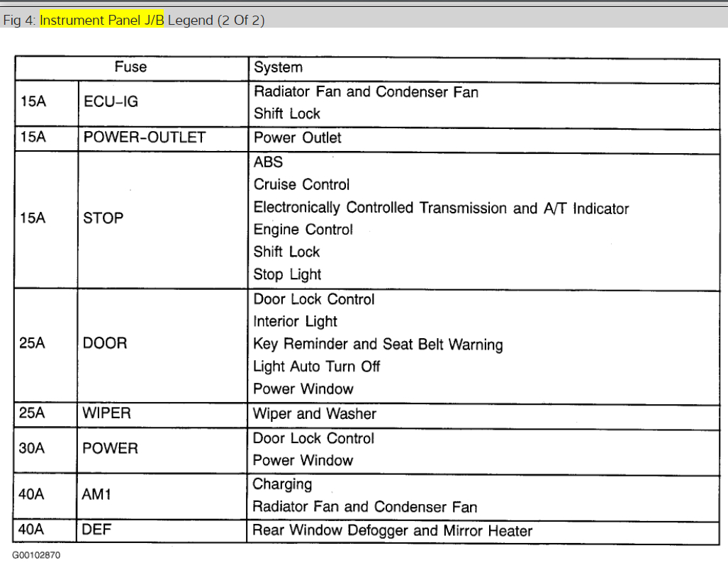Select the 'Interior Light' entry

295,322
